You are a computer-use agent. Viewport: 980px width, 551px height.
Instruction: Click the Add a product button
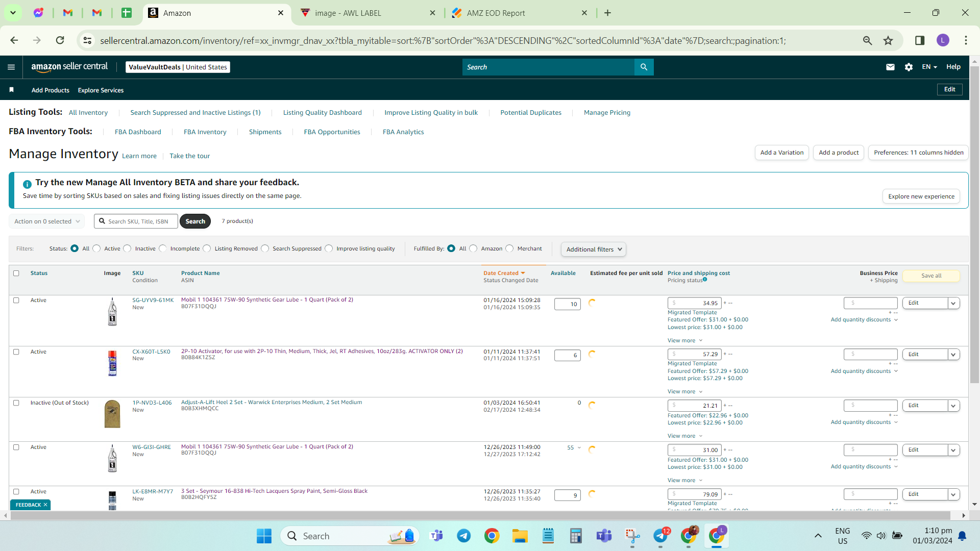point(839,153)
